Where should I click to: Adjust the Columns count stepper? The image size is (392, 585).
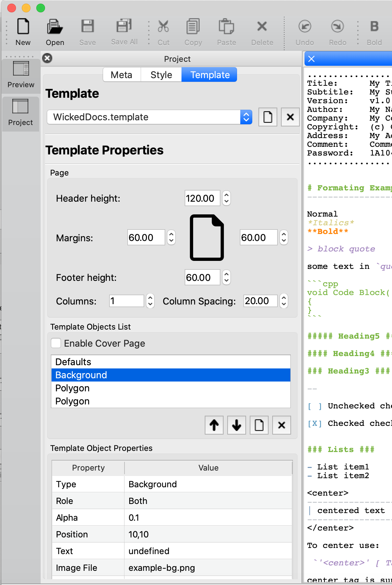pos(150,301)
